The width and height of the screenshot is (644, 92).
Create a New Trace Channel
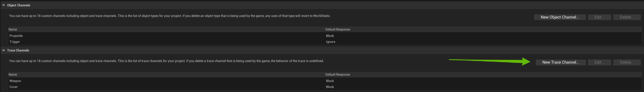[560, 62]
